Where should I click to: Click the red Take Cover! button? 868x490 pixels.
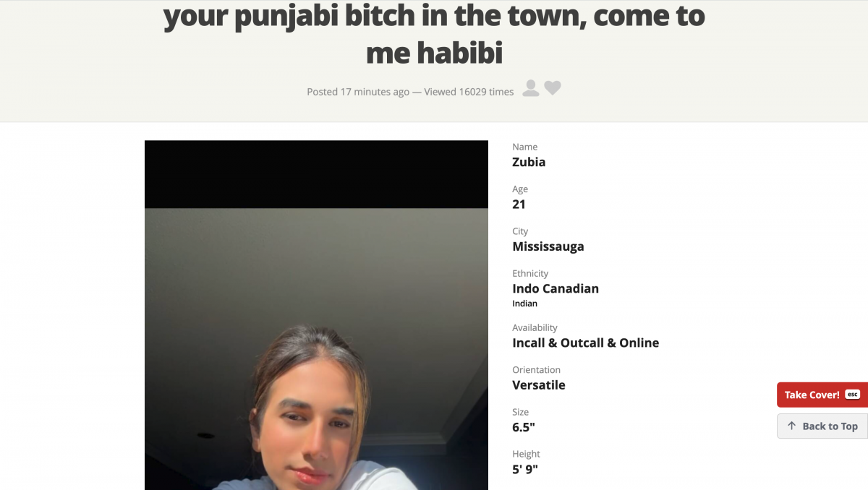pos(822,395)
